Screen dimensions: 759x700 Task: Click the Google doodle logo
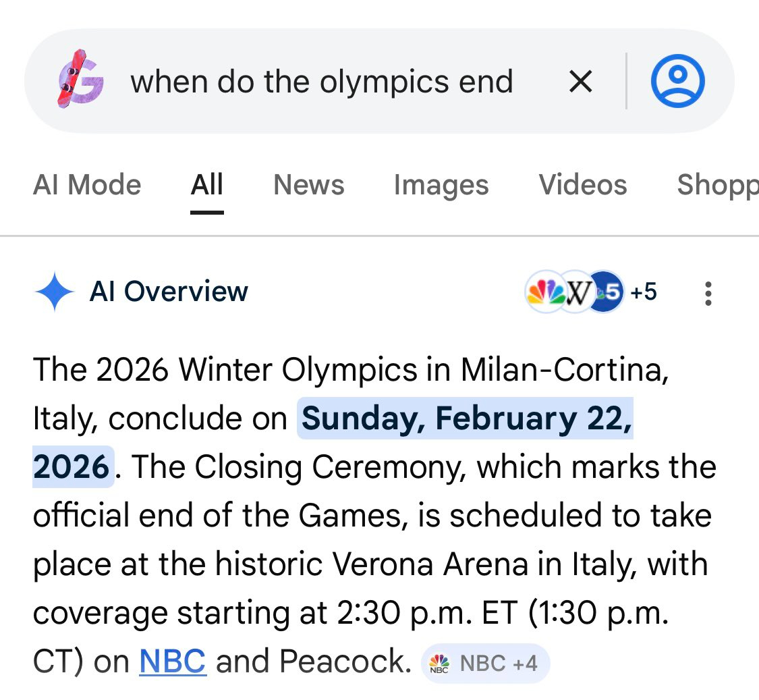click(80, 80)
